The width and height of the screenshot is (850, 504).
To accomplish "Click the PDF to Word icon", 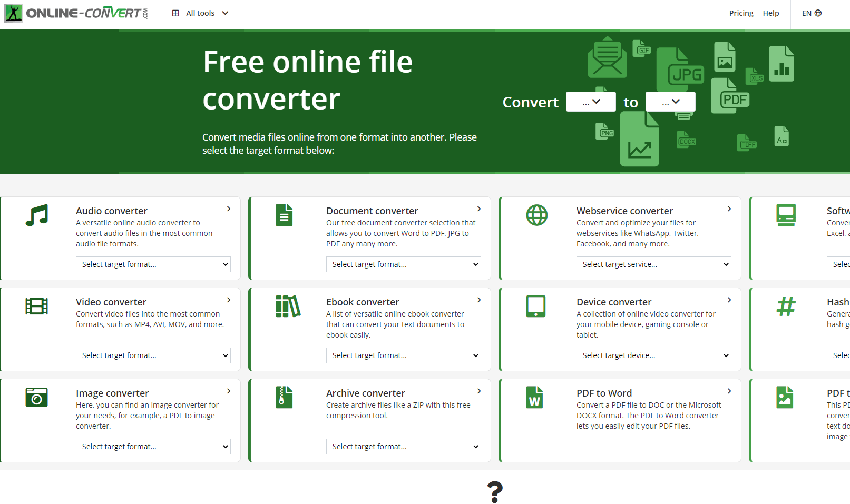I will pyautogui.click(x=534, y=397).
